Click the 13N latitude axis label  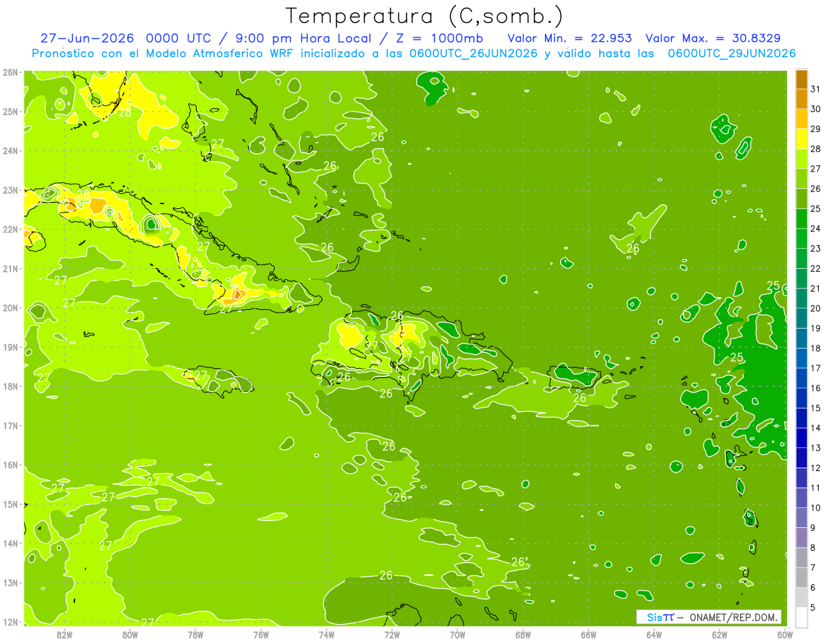tap(10, 582)
